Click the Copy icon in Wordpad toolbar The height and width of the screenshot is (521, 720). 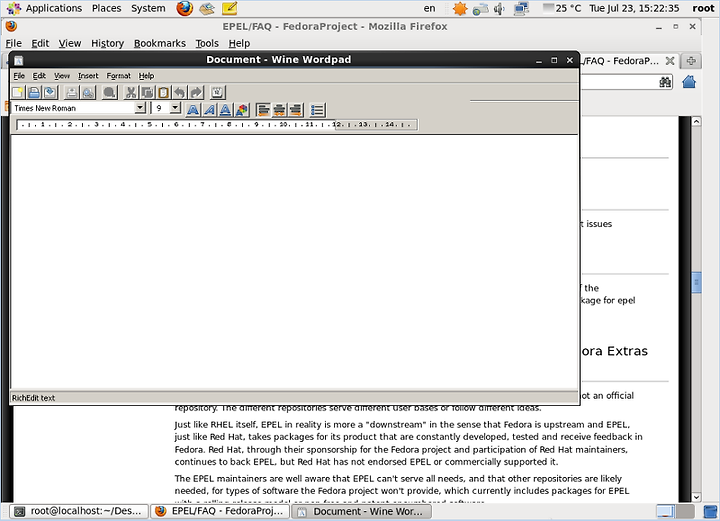[x=147, y=92]
